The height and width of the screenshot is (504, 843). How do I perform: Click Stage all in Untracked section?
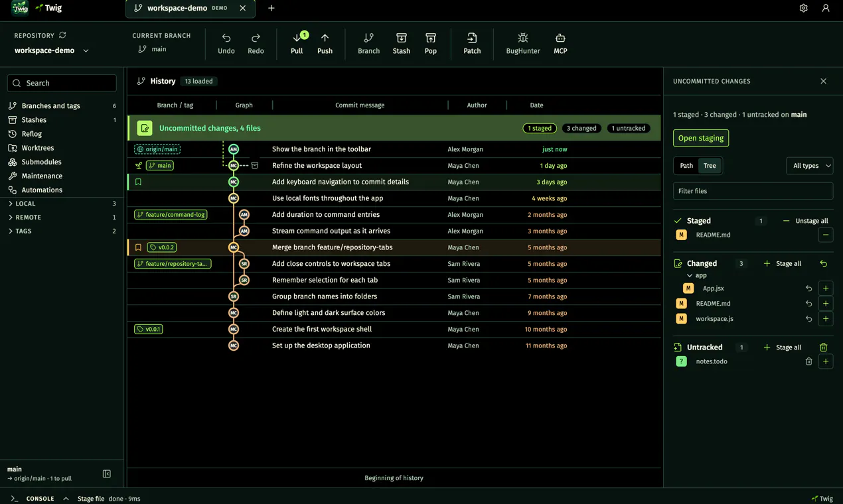[782, 347]
